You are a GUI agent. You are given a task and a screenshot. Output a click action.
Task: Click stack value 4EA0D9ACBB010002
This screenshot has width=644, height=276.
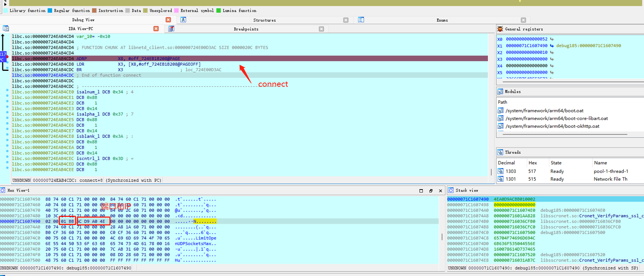[x=514, y=199]
